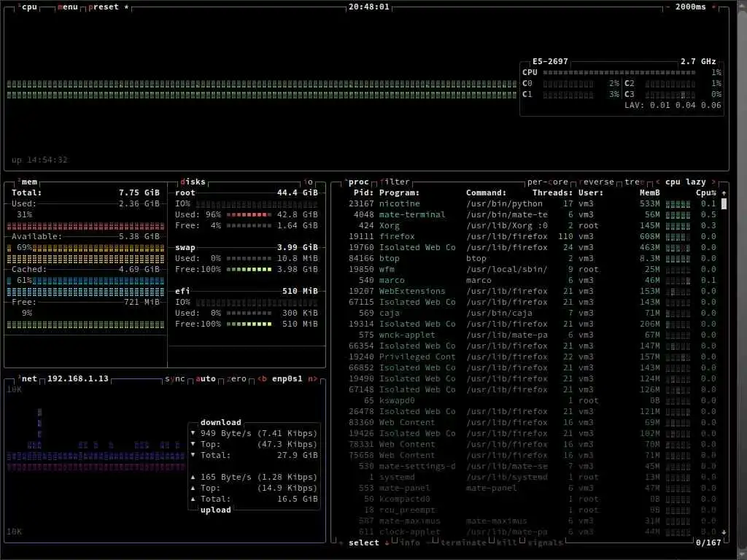Click the process list scroll up arrow
Image resolution: width=747 pixels, height=560 pixels.
724,192
